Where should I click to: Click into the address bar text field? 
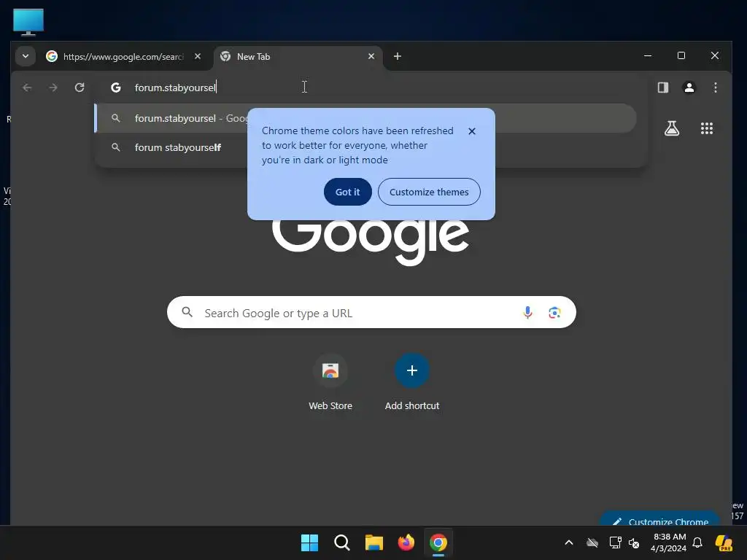click(x=371, y=87)
